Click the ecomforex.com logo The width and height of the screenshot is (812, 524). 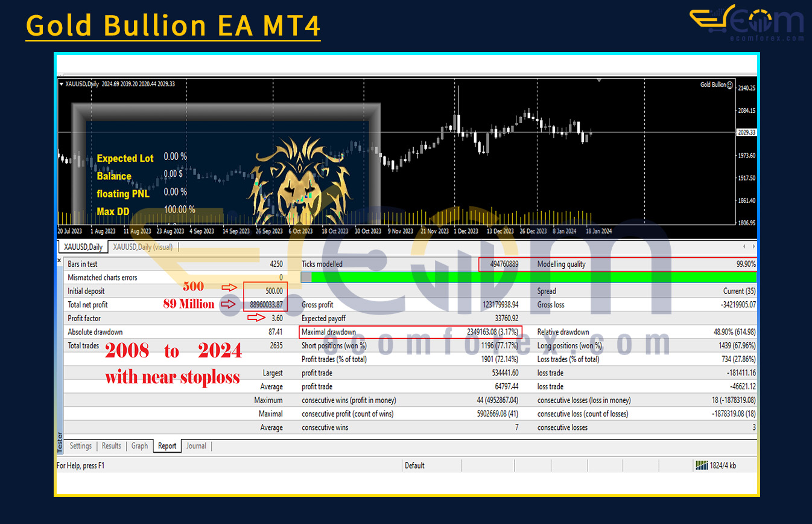[747, 22]
